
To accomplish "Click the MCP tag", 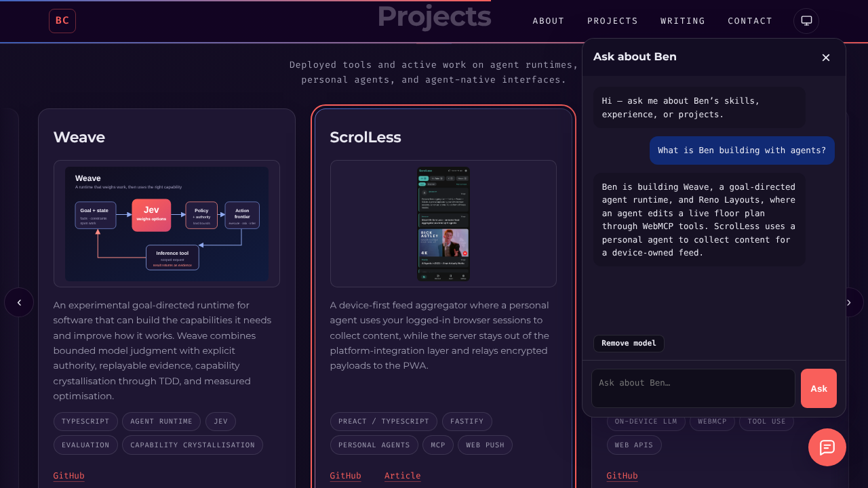I will (438, 445).
